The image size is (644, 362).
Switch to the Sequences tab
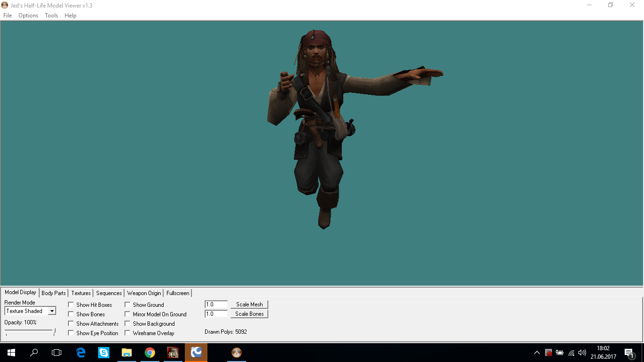pyautogui.click(x=109, y=293)
